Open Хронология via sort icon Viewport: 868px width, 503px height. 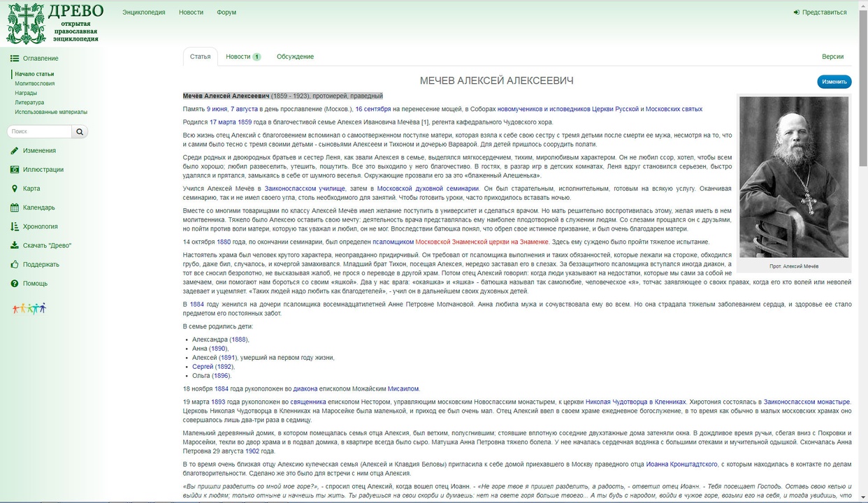[x=15, y=226]
